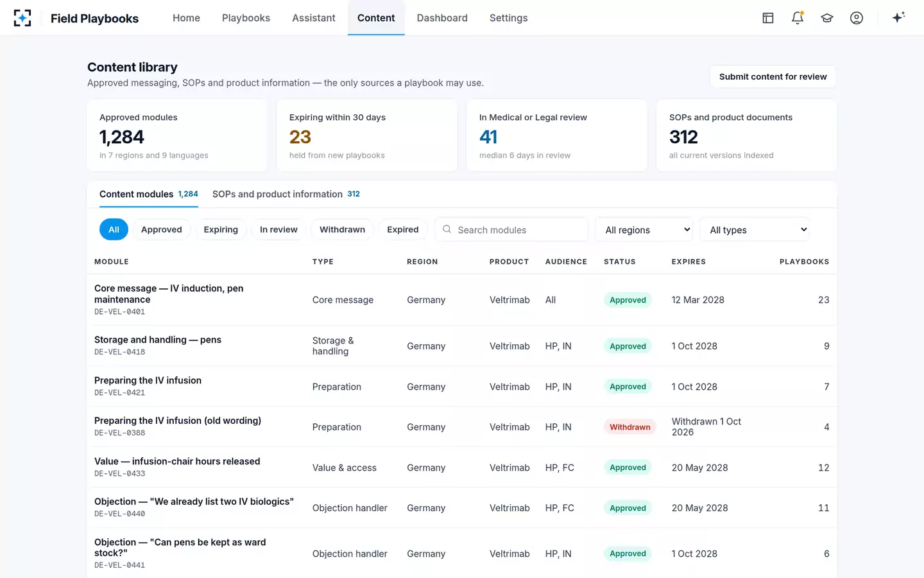
Task: Filter modules by Approved
Action: pos(162,229)
